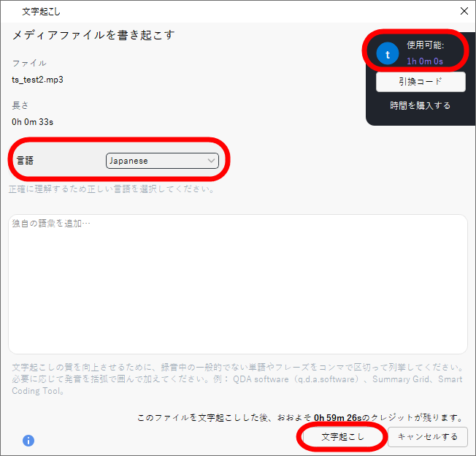Click the 使用可能: label

(425, 45)
